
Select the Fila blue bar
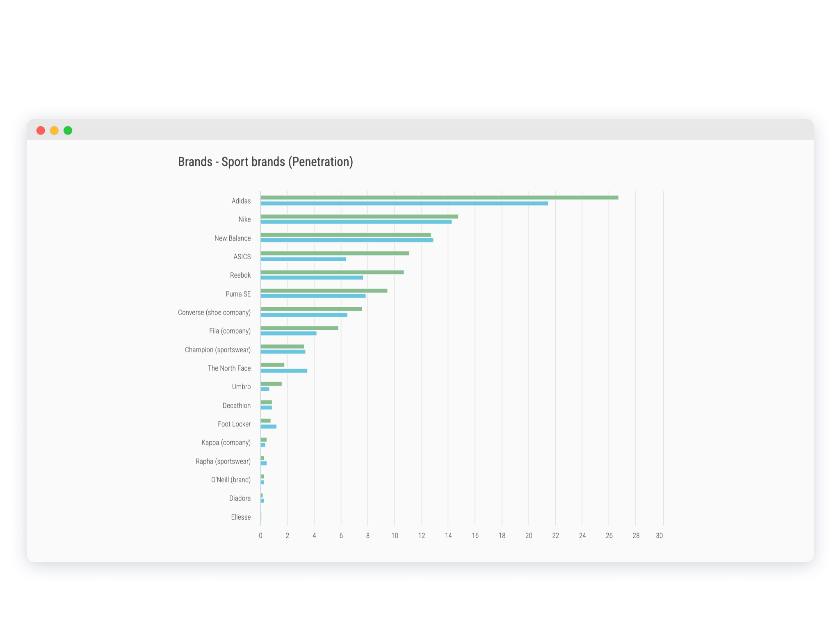288,333
